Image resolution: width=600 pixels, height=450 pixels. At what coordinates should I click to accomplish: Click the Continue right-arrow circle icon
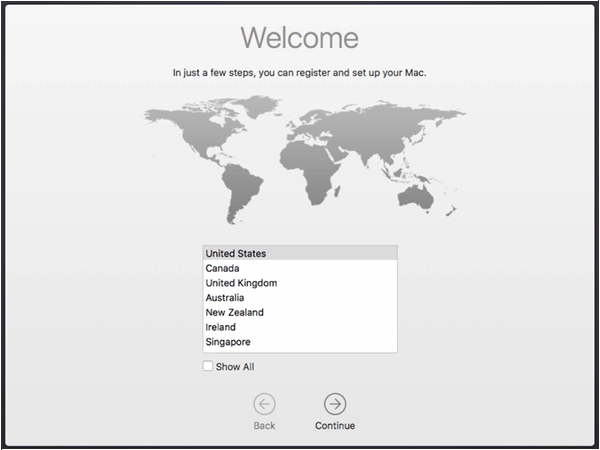[335, 403]
